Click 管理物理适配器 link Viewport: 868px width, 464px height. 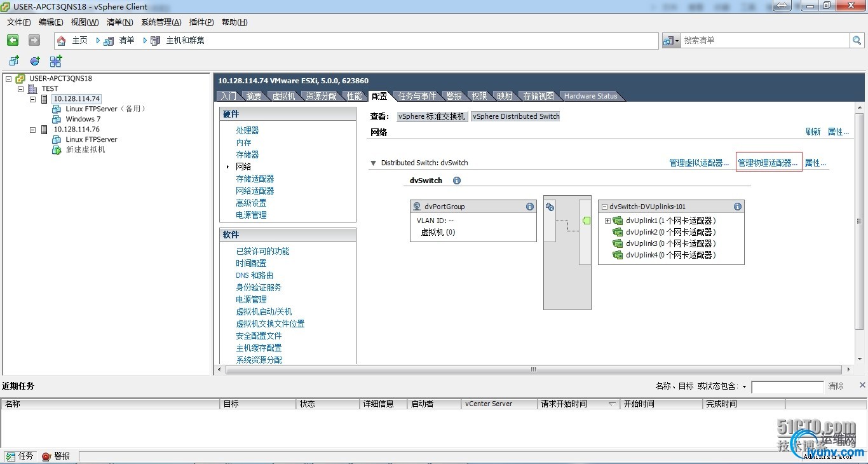point(768,163)
